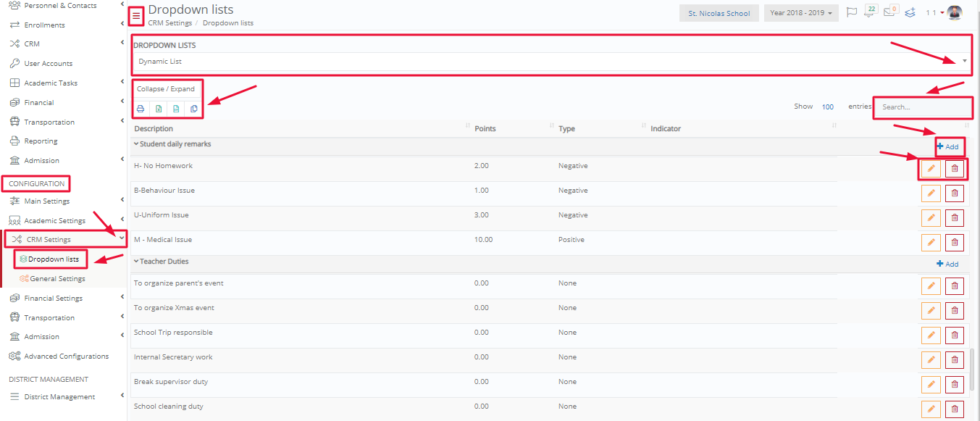
Task: Edit the B-Behaviour Issue row
Action: click(x=931, y=193)
